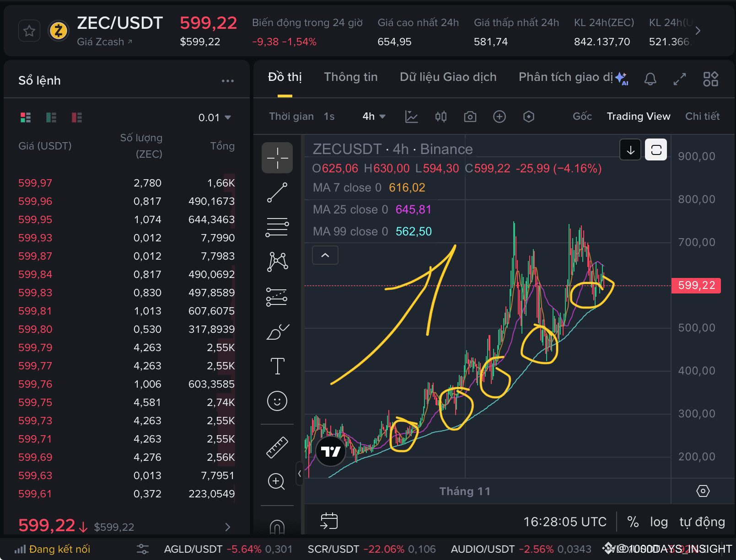Open the indicators panel via candle icon
The image size is (736, 560).
click(x=441, y=117)
